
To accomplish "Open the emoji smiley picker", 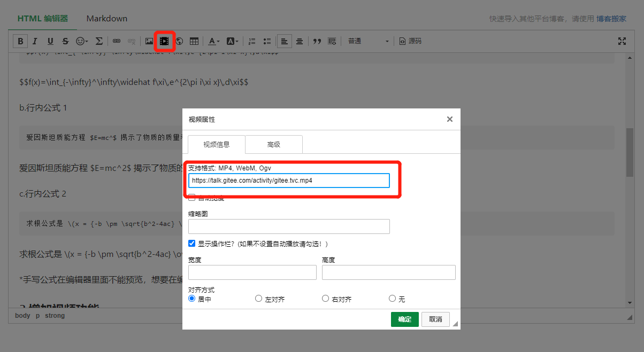I will [x=82, y=41].
